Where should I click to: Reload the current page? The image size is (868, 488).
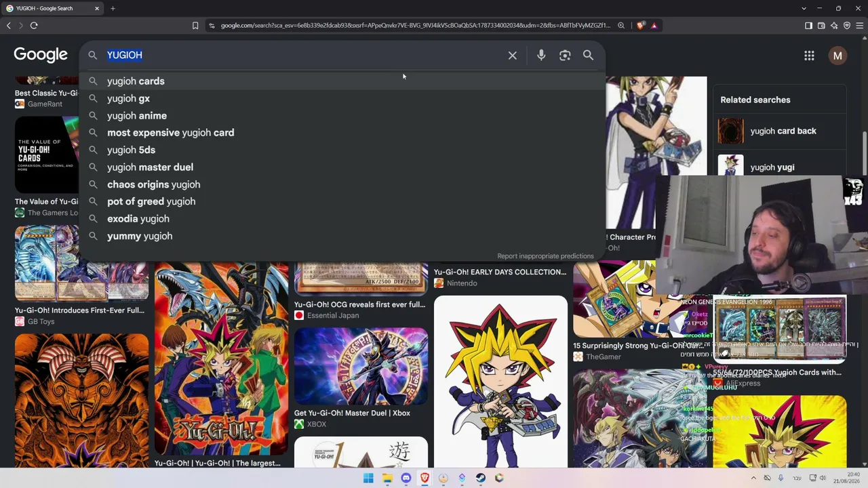click(x=34, y=26)
